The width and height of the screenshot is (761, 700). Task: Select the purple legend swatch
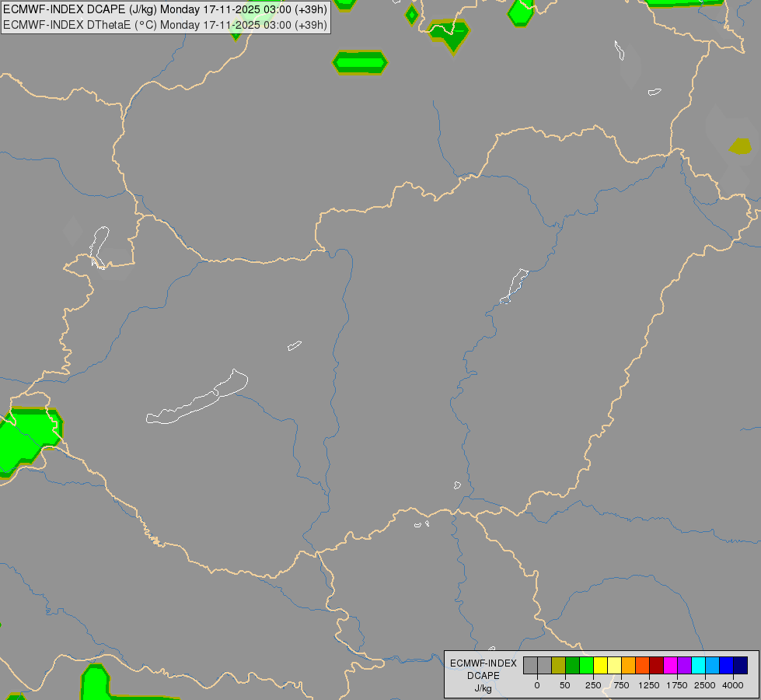click(685, 666)
